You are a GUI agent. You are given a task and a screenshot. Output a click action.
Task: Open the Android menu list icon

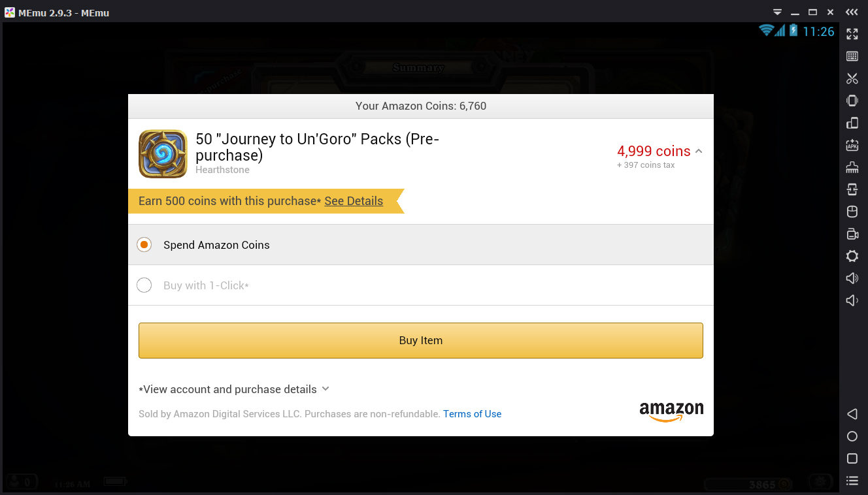[x=852, y=481]
